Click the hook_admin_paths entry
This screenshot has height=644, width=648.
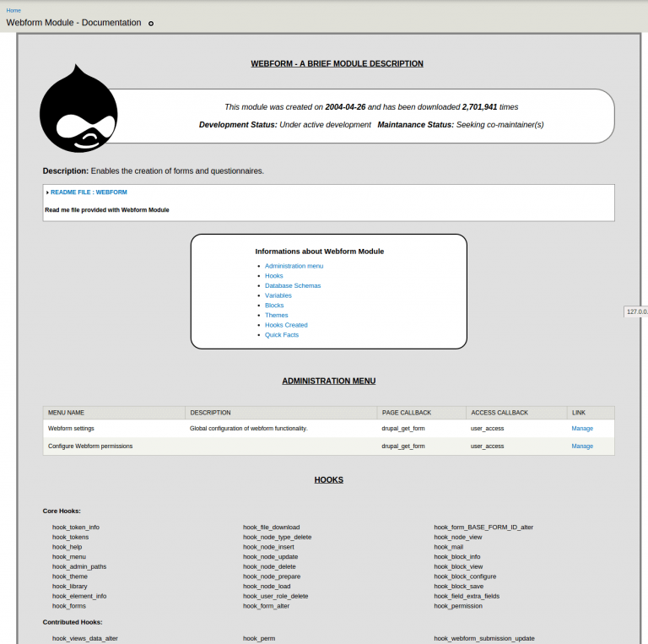(79, 566)
